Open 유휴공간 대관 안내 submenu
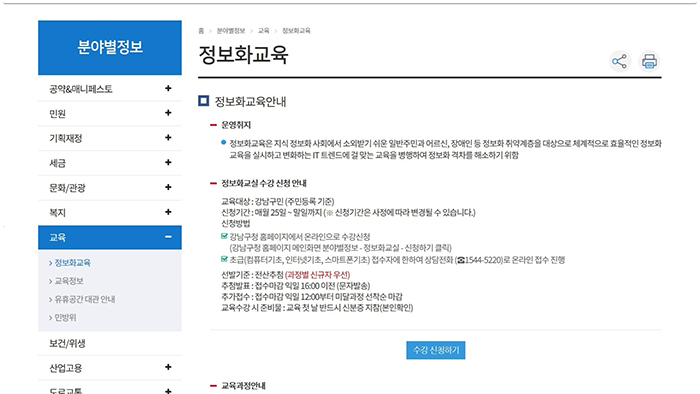700x394 pixels. (x=85, y=299)
